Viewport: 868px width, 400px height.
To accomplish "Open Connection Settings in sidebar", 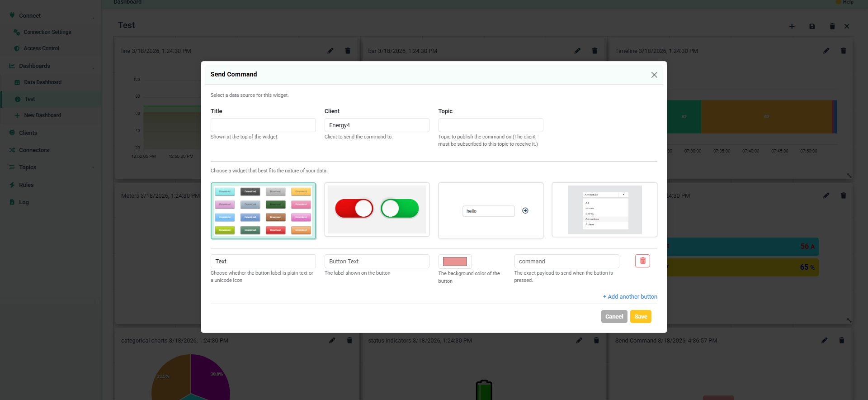I will [x=47, y=32].
